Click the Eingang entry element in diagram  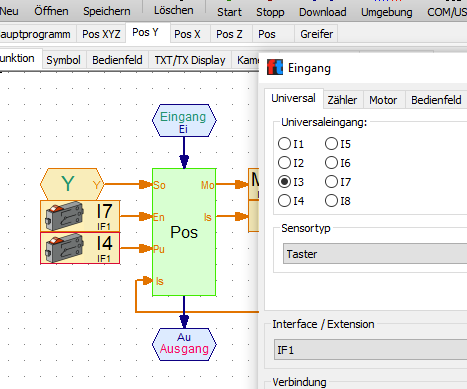(x=184, y=121)
